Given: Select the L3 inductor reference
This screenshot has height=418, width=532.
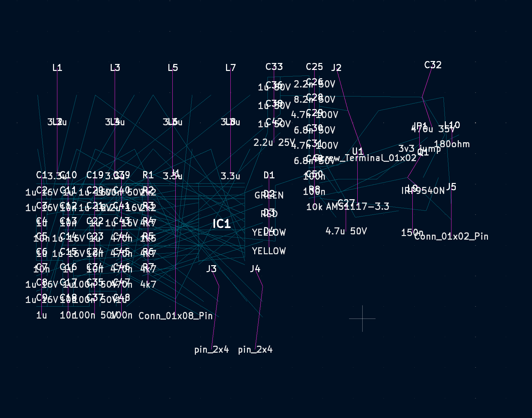Looking at the screenshot, I should point(115,68).
